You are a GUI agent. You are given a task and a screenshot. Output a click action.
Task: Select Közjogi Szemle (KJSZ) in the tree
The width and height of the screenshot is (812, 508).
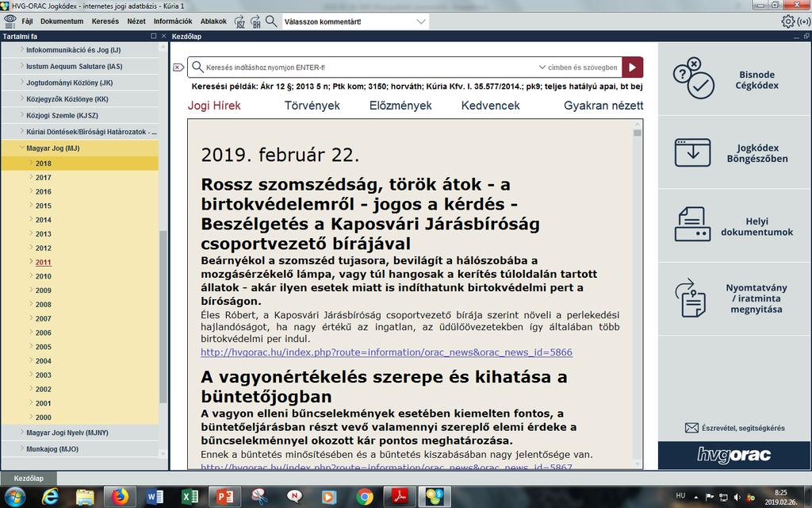[62, 115]
